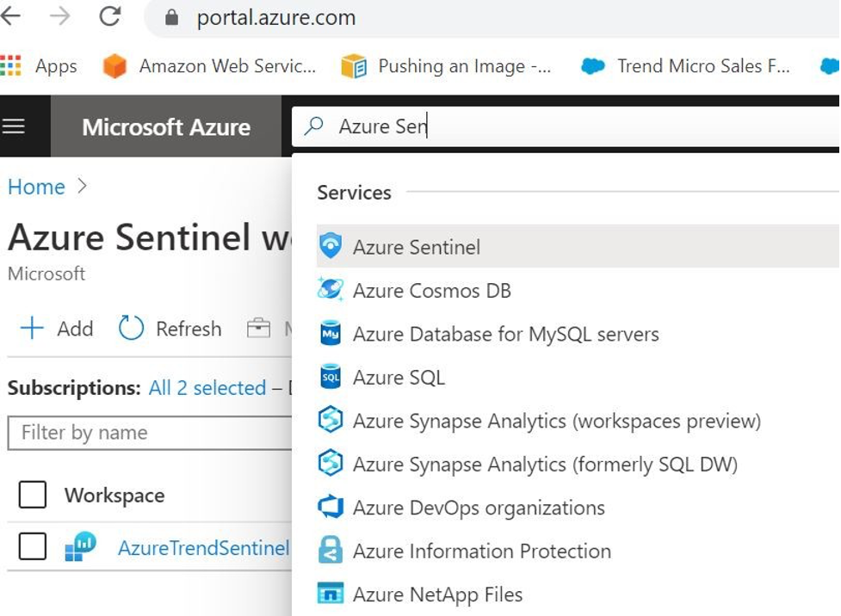The width and height of the screenshot is (841, 616).
Task: Open the Pushing an Image bookmark label
Action: pyautogui.click(x=465, y=66)
